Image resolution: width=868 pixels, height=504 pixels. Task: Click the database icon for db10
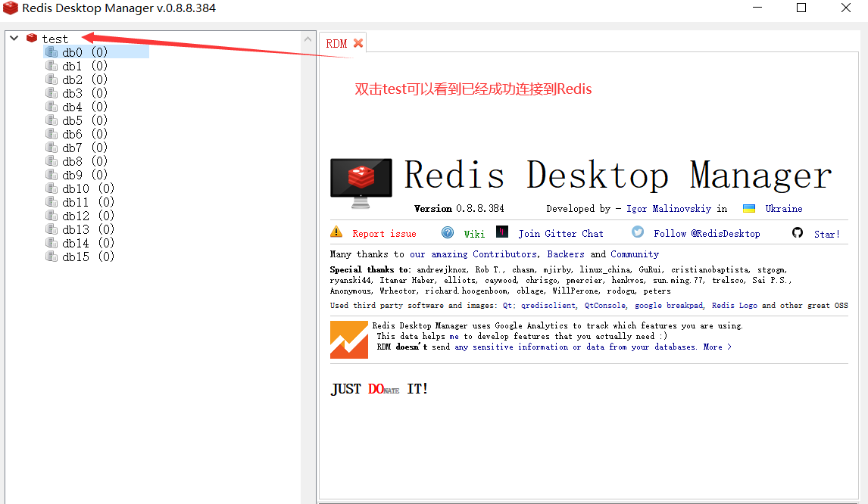pyautogui.click(x=52, y=188)
